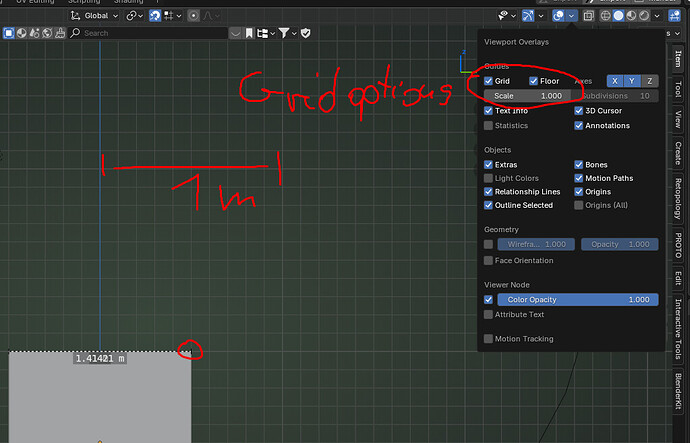Open the funnel filter dropdown
The width and height of the screenshot is (690, 443).
coord(288,33)
